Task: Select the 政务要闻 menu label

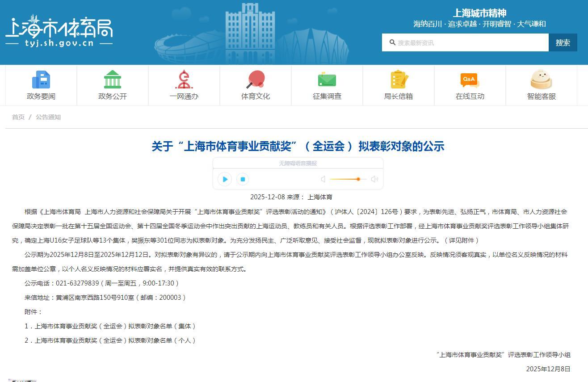Action: pos(41,96)
